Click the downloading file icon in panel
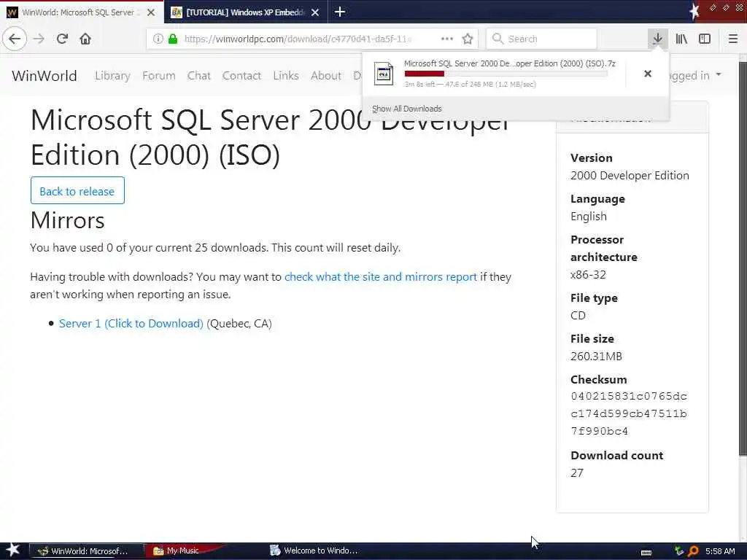This screenshot has width=747, height=560. [x=384, y=74]
